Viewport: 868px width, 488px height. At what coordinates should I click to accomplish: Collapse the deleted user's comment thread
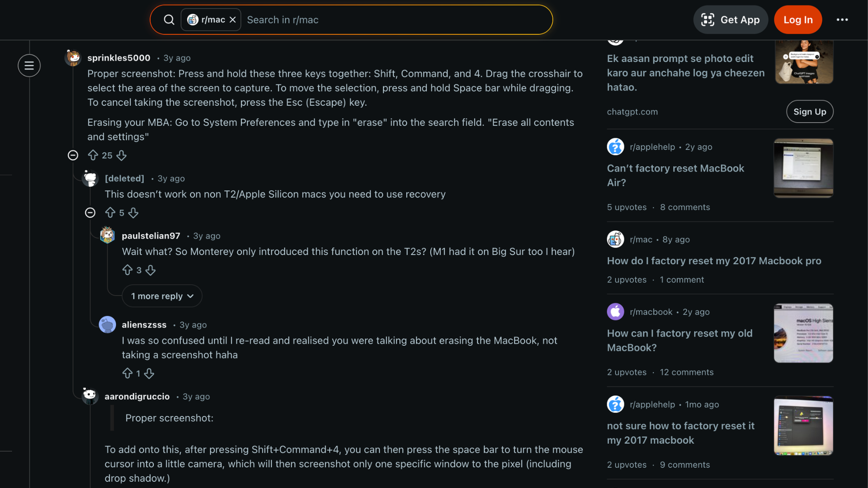click(x=90, y=212)
